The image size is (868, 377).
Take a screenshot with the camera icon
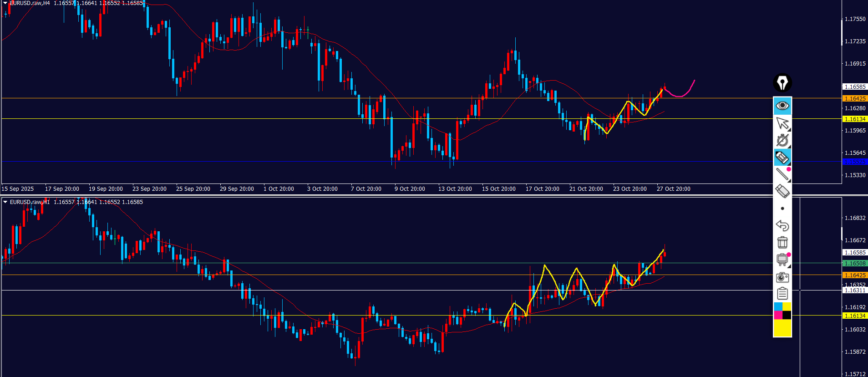click(782, 277)
